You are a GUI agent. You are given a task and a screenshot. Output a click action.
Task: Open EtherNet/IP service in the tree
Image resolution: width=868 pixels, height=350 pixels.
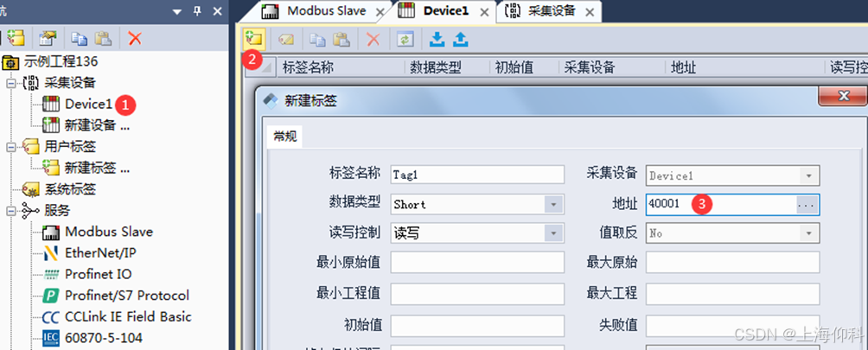(x=101, y=253)
